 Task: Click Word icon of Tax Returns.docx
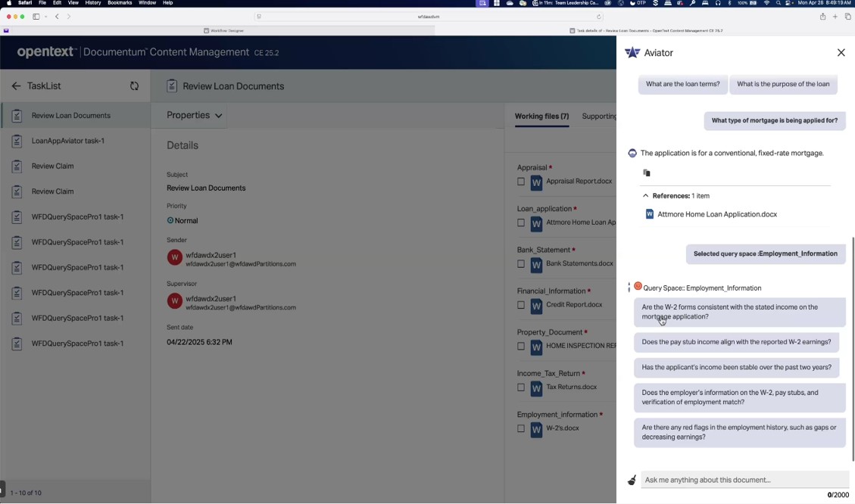pos(537,388)
